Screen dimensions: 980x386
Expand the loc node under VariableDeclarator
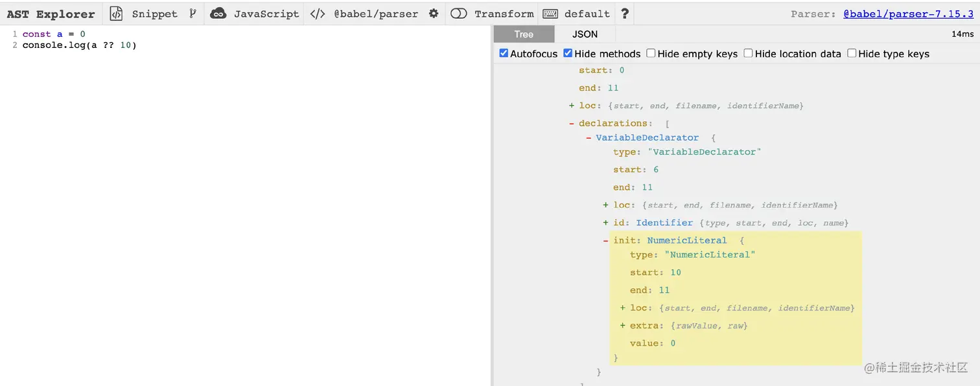pos(606,205)
